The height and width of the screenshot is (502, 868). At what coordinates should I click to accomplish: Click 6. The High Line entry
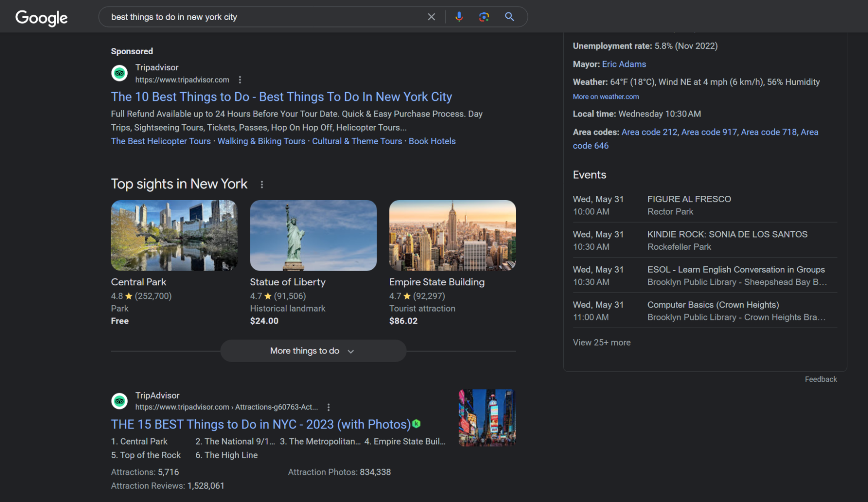tap(227, 455)
